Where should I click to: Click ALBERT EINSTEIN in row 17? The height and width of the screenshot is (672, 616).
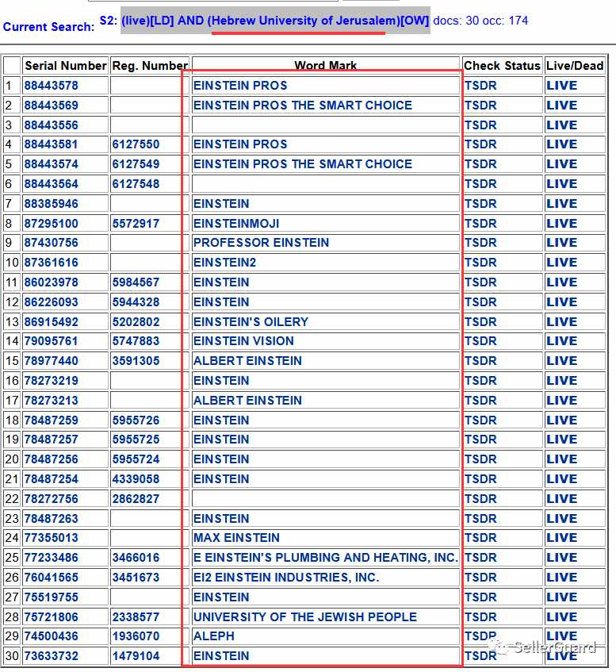(247, 401)
